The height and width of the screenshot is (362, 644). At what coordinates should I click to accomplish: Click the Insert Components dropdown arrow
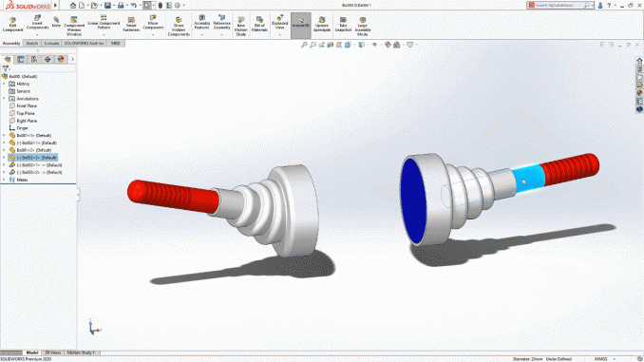pyautogui.click(x=37, y=35)
